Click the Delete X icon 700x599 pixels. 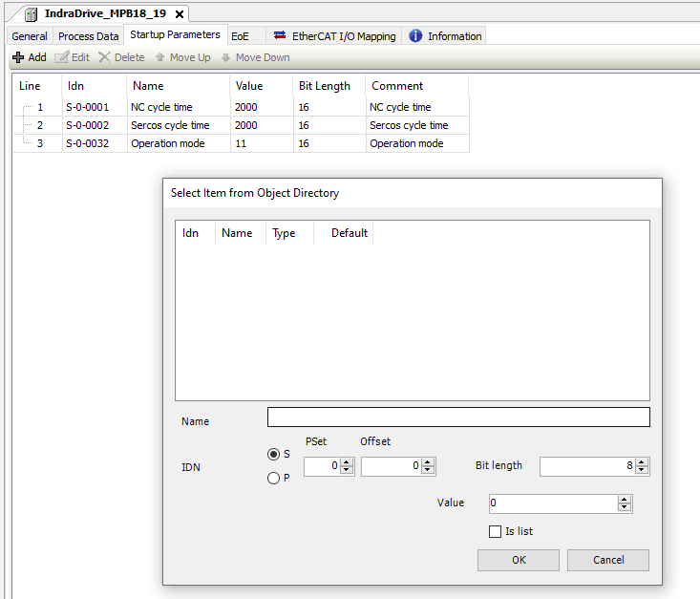click(105, 57)
